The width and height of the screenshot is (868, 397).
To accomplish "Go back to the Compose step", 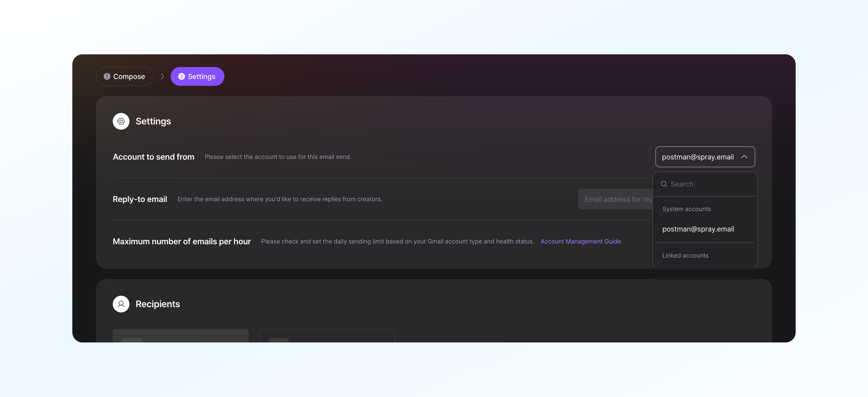I will (x=125, y=77).
